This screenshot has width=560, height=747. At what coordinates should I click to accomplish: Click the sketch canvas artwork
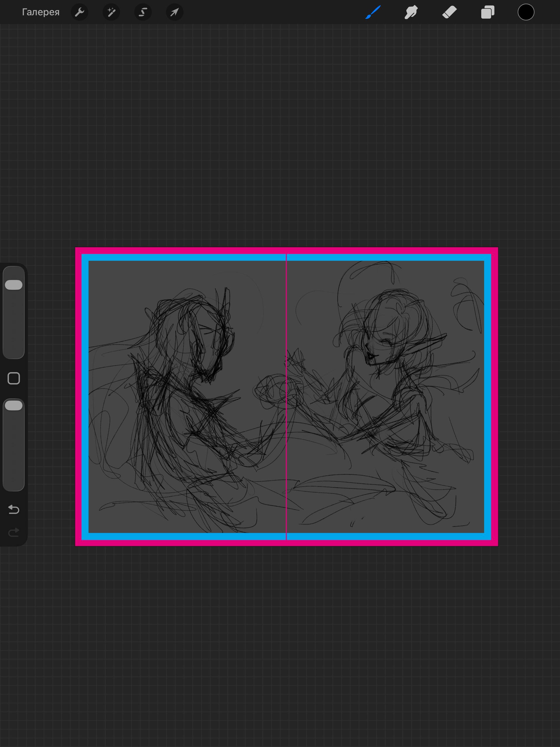pyautogui.click(x=286, y=397)
